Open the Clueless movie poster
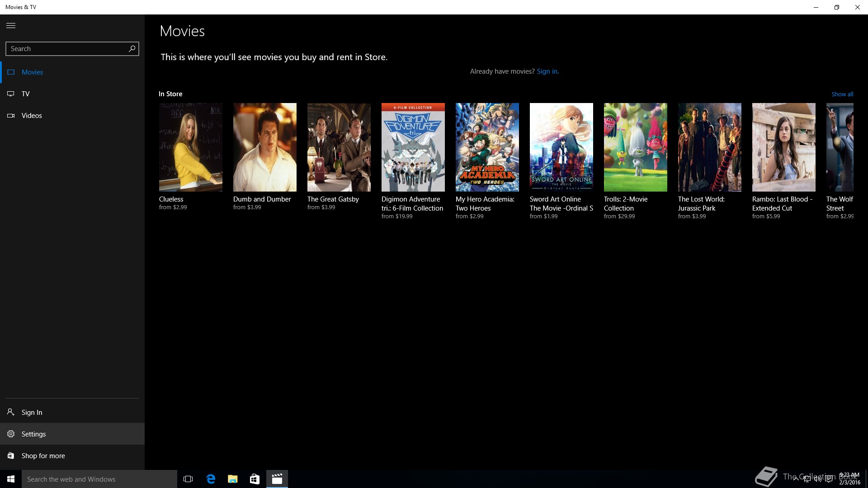Viewport: 868px width, 488px height. pos(190,147)
